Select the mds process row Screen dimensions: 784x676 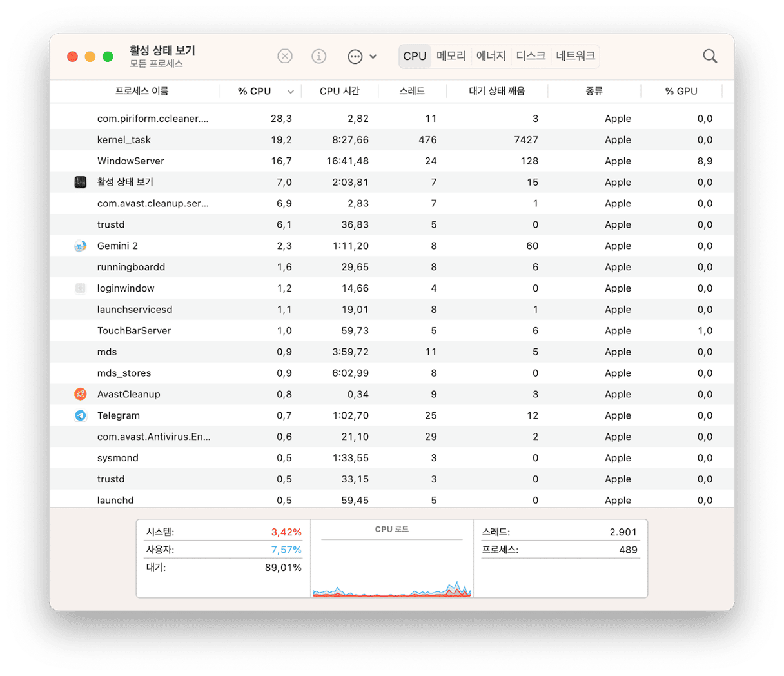click(x=392, y=352)
